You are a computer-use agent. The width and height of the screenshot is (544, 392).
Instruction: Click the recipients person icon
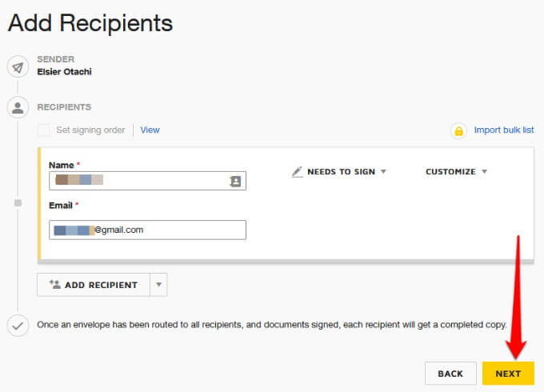(x=18, y=106)
